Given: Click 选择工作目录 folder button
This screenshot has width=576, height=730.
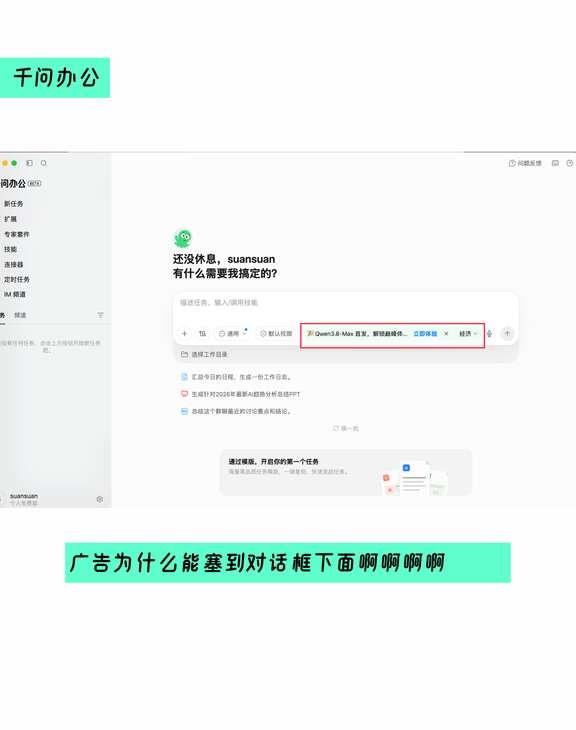Looking at the screenshot, I should [204, 354].
